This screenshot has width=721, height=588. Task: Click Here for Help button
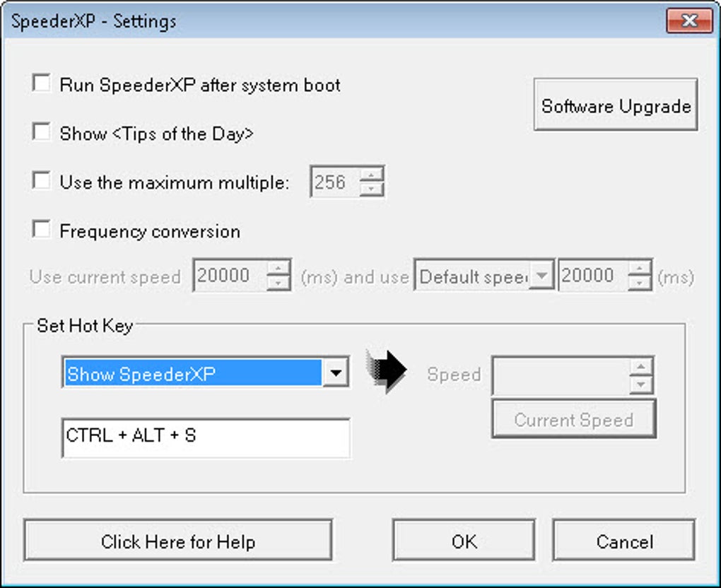pos(177,542)
